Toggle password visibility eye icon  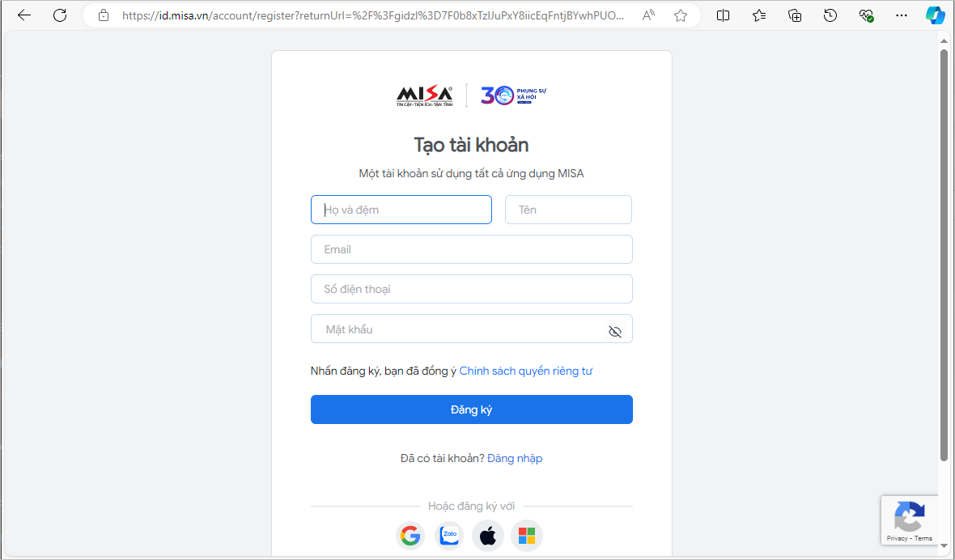pyautogui.click(x=615, y=331)
